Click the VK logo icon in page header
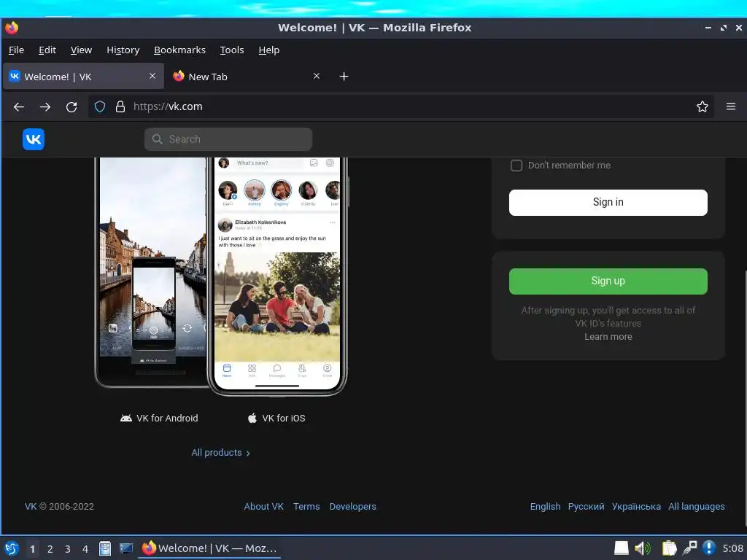This screenshot has height=560, width=747. [x=34, y=139]
